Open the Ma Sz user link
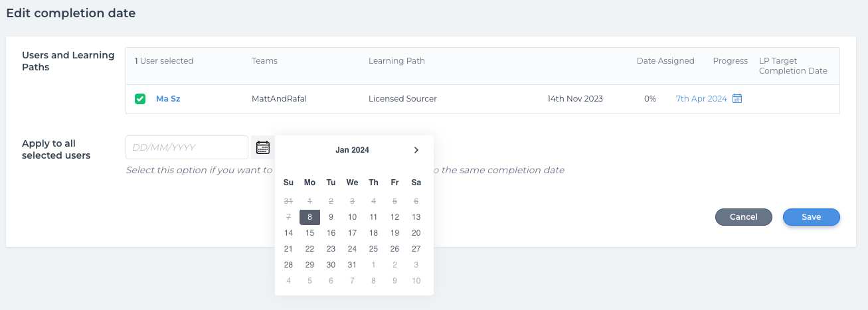This screenshot has width=868, height=310. point(168,99)
